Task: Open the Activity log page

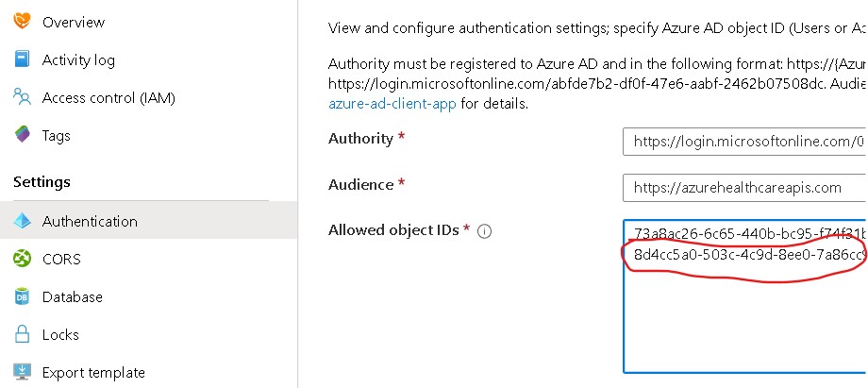Action: (x=78, y=59)
